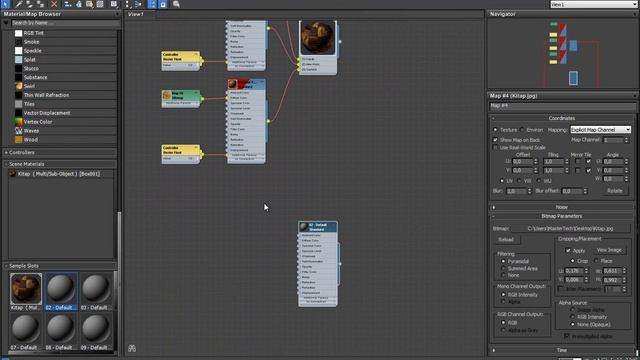Select Image Alpha as alpha source
The image size is (640, 360).
point(573,310)
